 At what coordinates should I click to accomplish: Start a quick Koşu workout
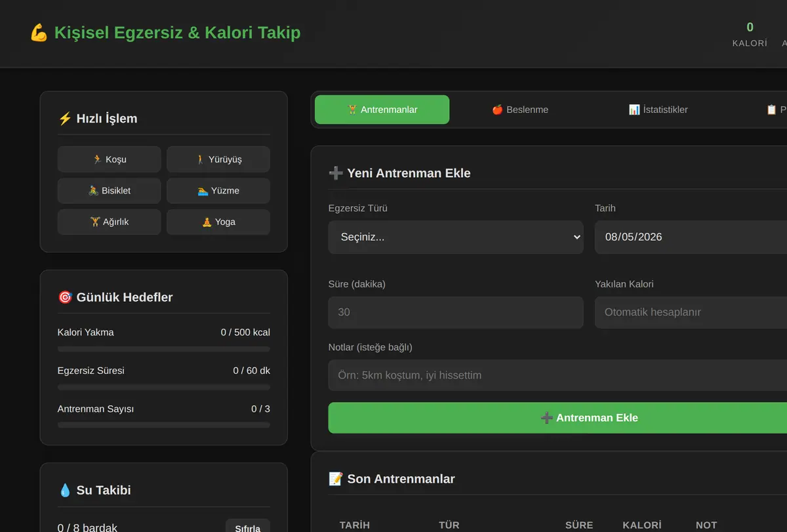[x=109, y=159]
